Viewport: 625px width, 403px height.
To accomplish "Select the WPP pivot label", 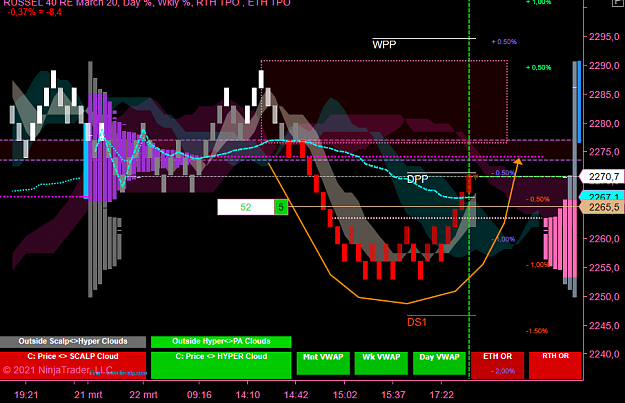I will 384,45.
